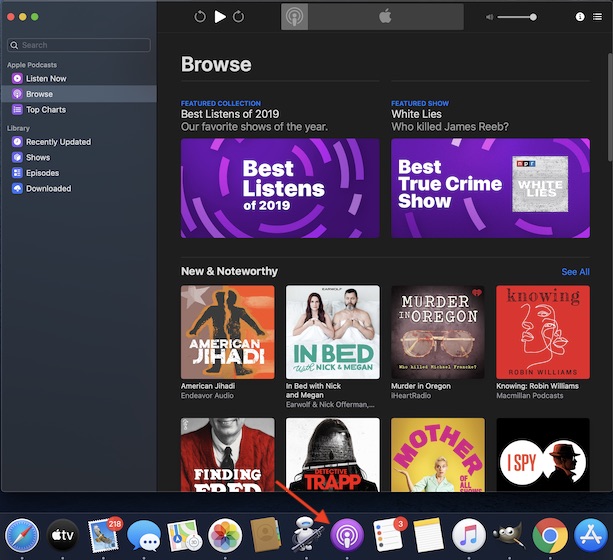
Task: Open Episodes in Library
Action: pos(43,173)
